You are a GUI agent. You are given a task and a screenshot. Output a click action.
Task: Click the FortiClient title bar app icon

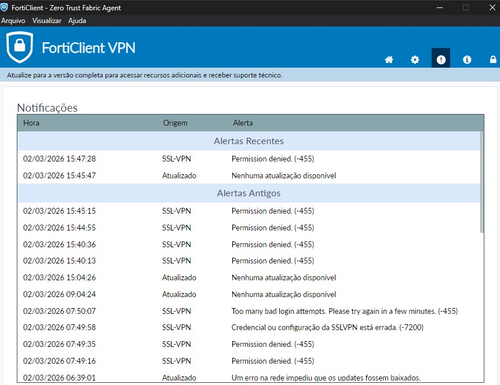(4, 7)
